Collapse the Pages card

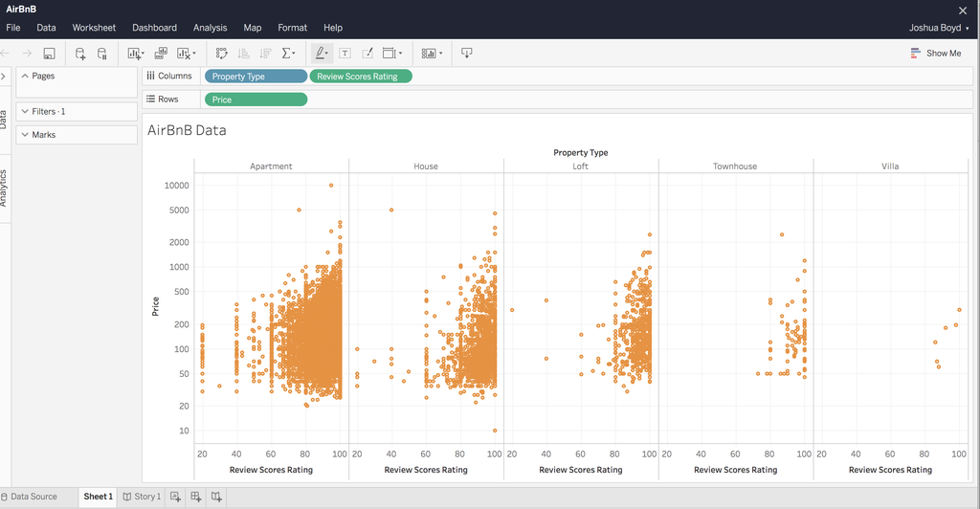(x=25, y=76)
